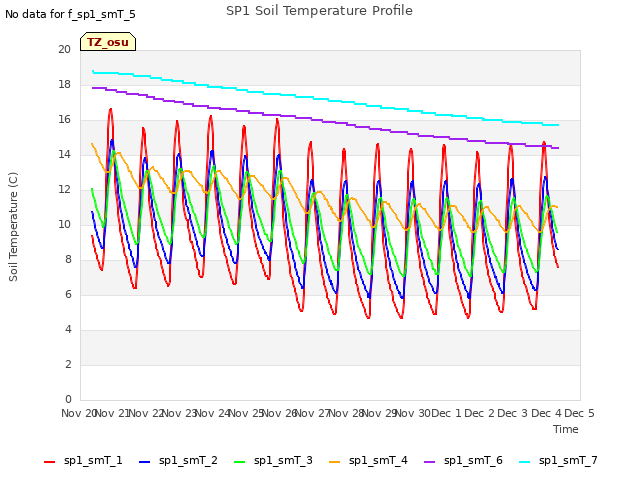Click the Nov 25 x-axis tick label

point(246,413)
